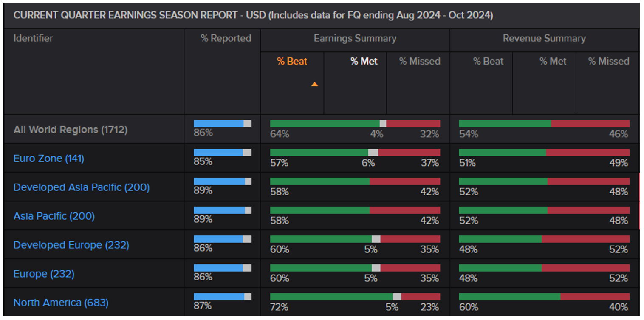Open the Euro Zone (141) region link
The height and width of the screenshot is (320, 644).
(48, 158)
